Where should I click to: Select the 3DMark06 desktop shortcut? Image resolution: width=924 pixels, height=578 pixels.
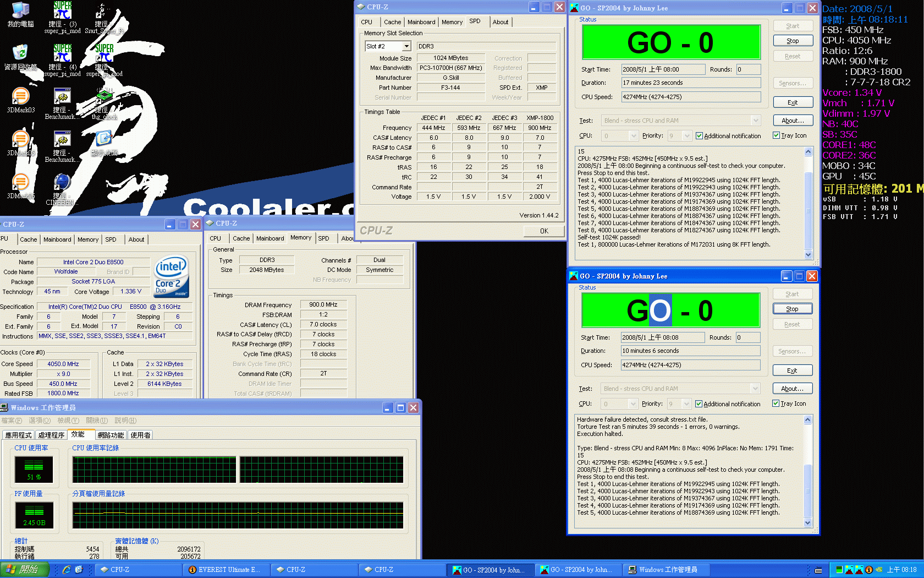click(x=20, y=182)
